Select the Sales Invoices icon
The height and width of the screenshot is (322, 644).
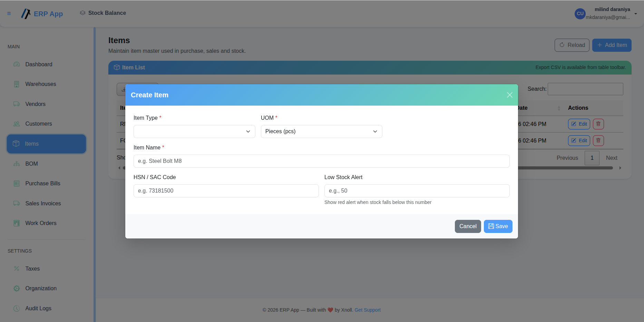point(17,203)
